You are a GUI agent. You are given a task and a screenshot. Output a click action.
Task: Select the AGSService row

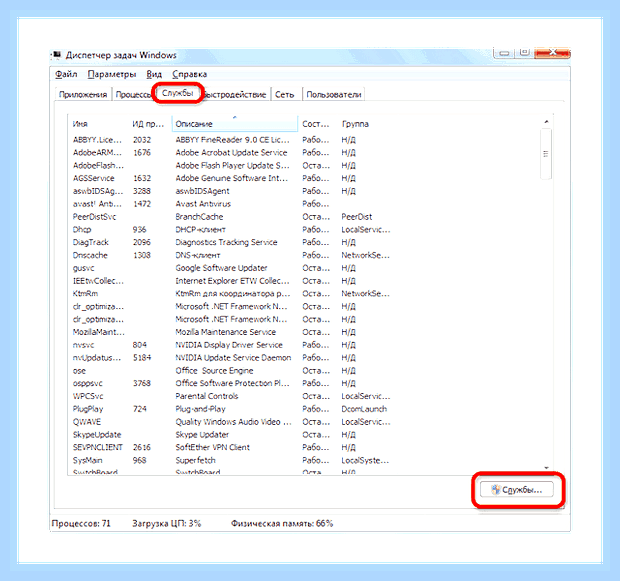(233, 178)
